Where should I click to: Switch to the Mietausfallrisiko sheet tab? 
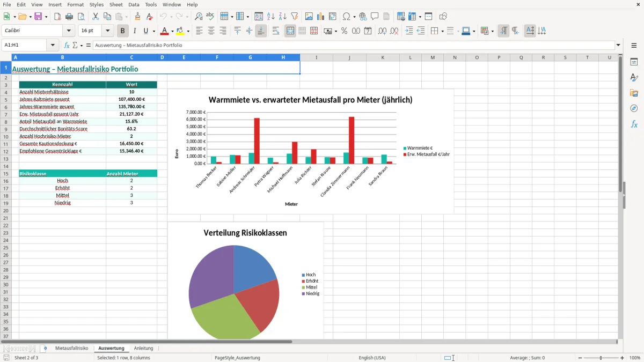[71, 348]
